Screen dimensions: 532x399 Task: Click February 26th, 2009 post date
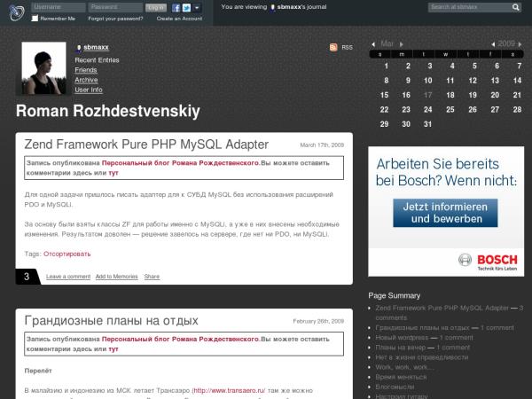[x=318, y=321]
